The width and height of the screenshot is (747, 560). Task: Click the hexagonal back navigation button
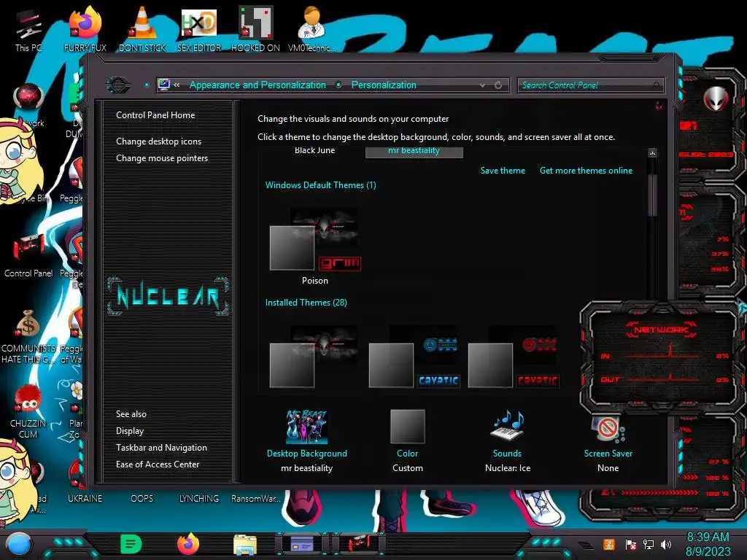click(118, 85)
